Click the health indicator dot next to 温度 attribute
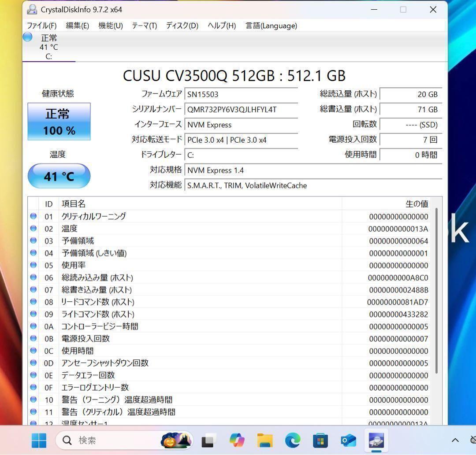476x455 pixels. point(33,228)
